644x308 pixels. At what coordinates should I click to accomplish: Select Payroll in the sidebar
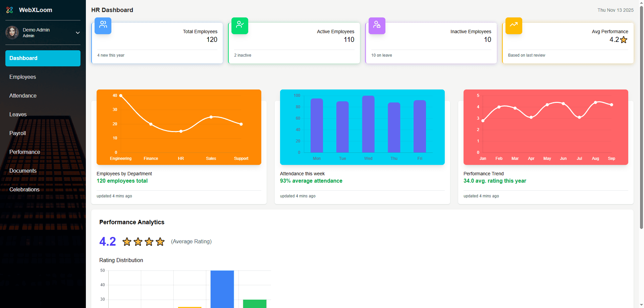[x=17, y=133]
